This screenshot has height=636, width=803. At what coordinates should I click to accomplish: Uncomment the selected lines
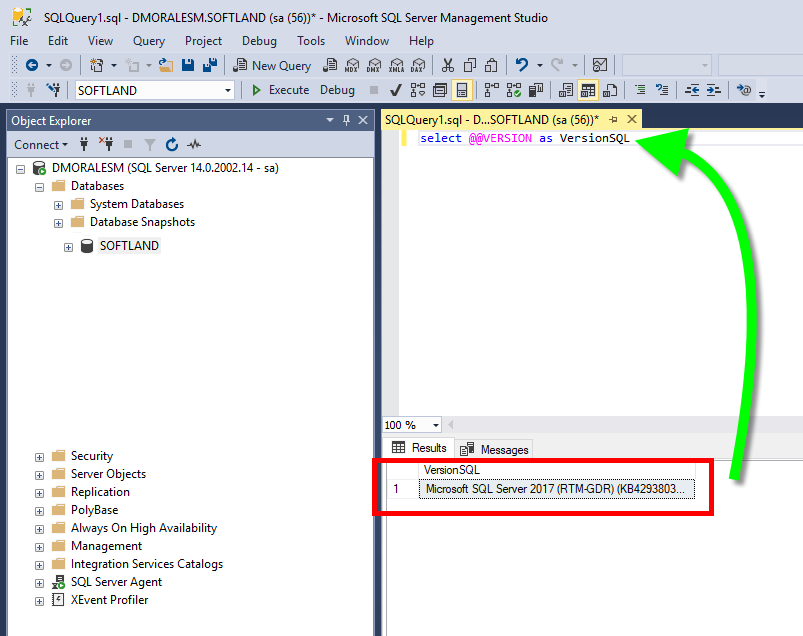[x=662, y=91]
